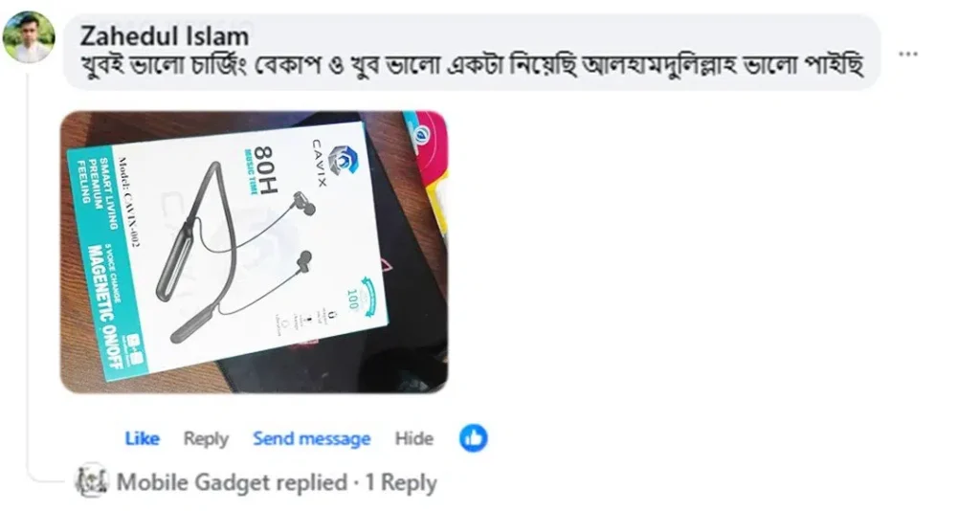This screenshot has height=511, width=980.
Task: Open Zahedul Islam's profile picture
Action: point(29,37)
